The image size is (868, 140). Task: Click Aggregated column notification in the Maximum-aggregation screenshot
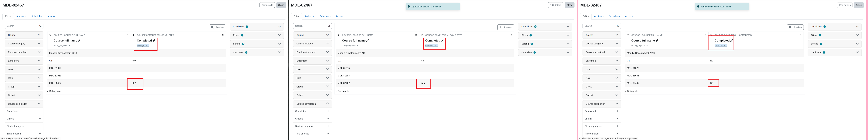click(x=433, y=7)
